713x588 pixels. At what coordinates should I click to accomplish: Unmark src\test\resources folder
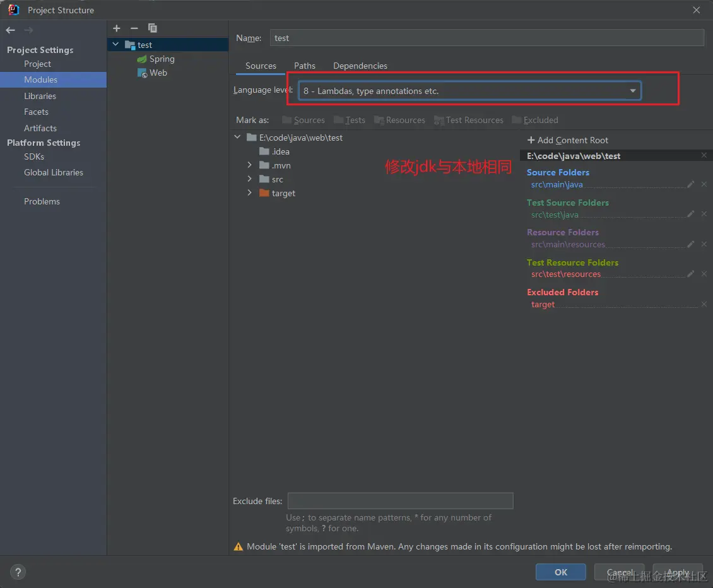[704, 274]
